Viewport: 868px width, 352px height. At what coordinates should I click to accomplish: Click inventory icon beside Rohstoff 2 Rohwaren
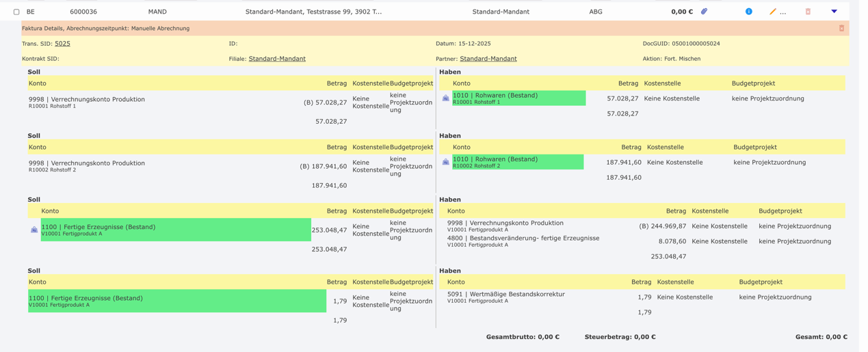446,162
